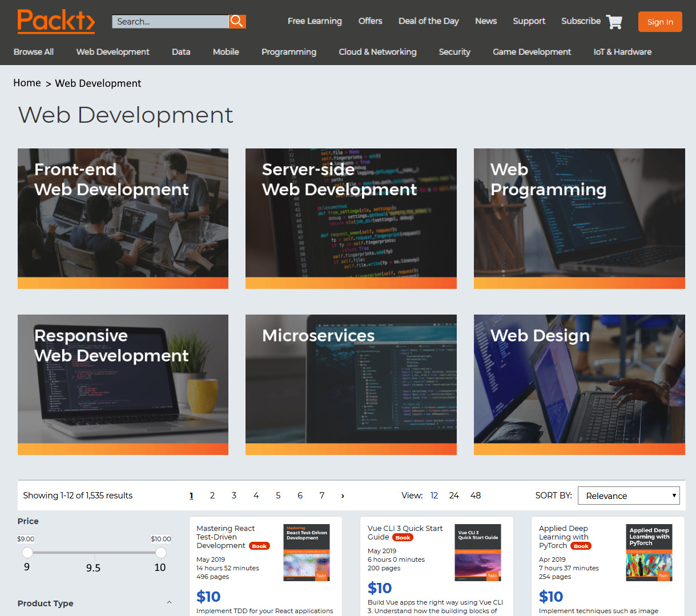This screenshot has height=616, width=696.
Task: Open the Mobile menu item
Action: coord(226,52)
